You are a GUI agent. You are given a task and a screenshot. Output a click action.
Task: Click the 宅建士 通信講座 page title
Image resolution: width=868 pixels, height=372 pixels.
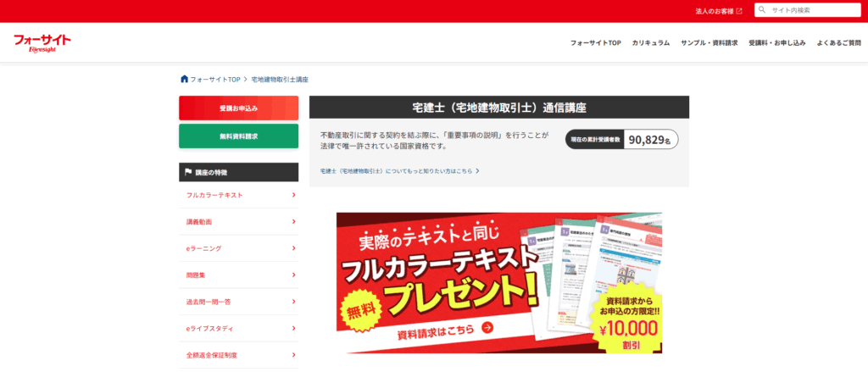click(x=498, y=108)
